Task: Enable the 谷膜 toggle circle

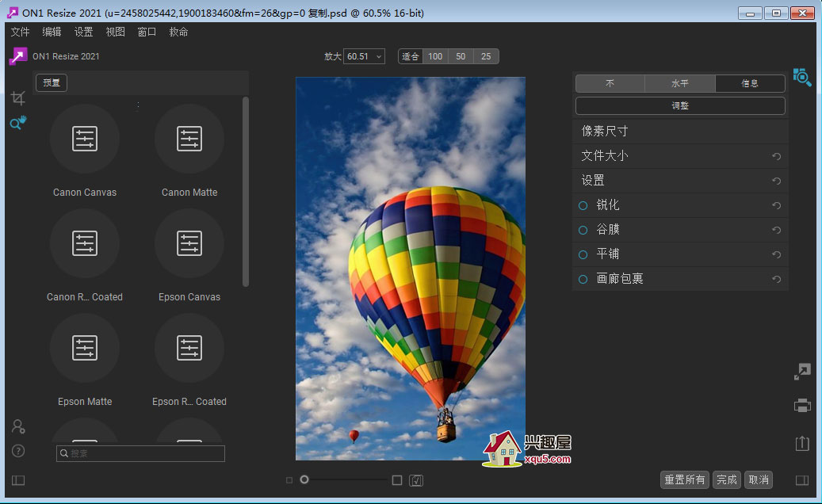Action: 583,230
